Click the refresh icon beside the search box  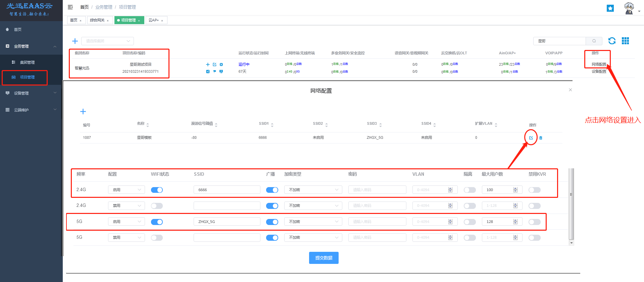tap(612, 41)
